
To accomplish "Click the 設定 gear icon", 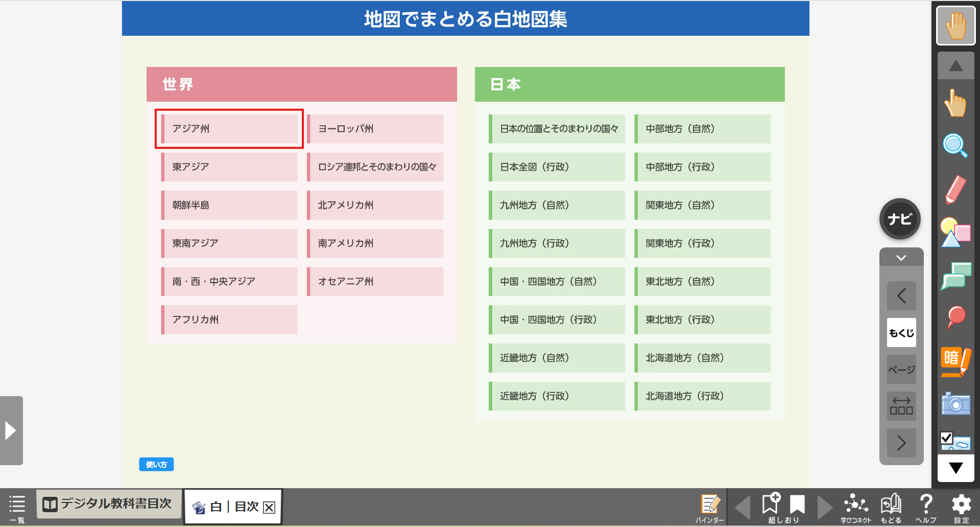I will point(961,508).
